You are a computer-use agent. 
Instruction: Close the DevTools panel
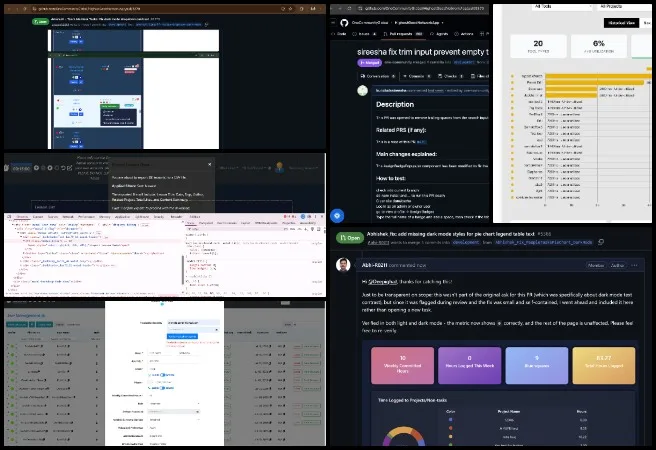[322, 217]
